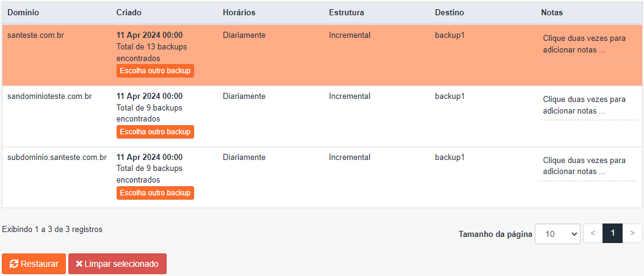Screen dimensions: 644x276
Task: Go to previous page arrow
Action: coord(593,233)
